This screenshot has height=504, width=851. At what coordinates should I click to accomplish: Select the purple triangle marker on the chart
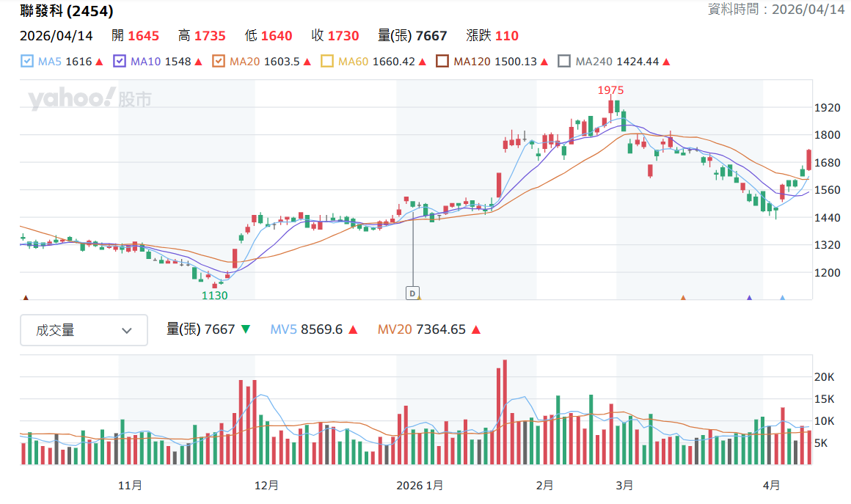point(749,298)
